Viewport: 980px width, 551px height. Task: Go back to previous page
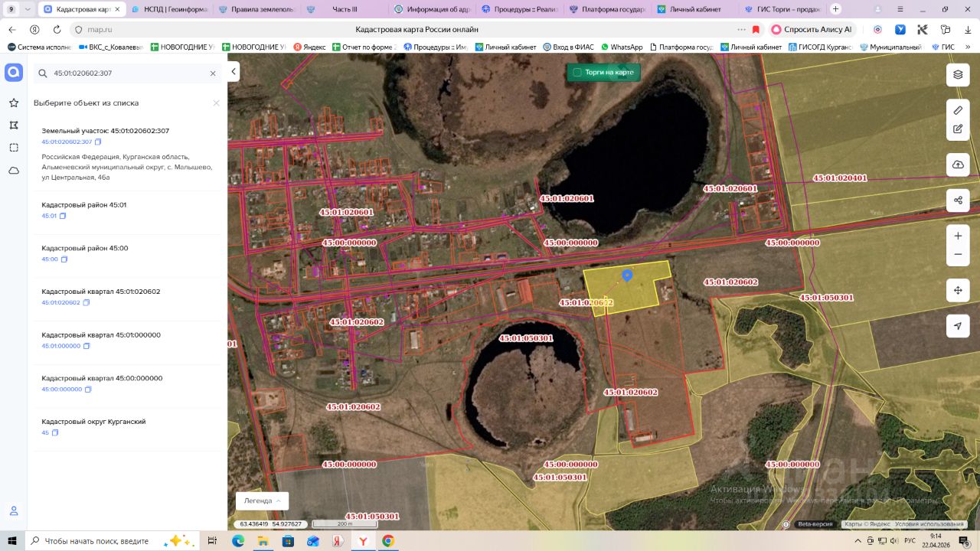[12, 29]
